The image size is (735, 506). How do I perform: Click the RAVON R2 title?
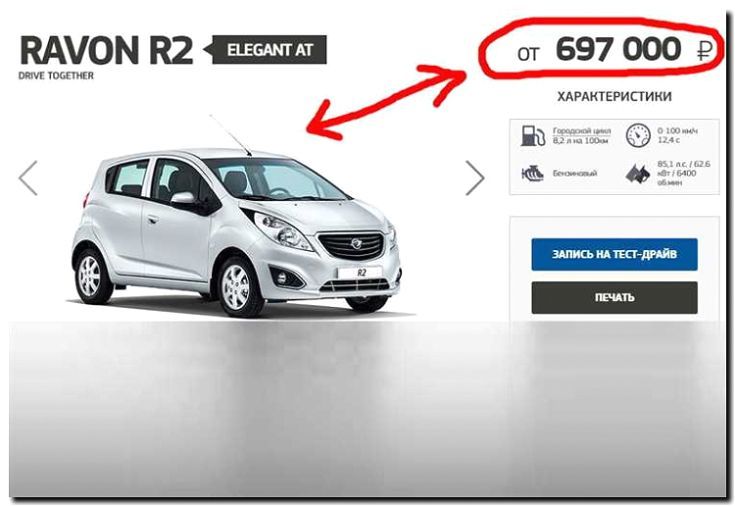pos(107,50)
